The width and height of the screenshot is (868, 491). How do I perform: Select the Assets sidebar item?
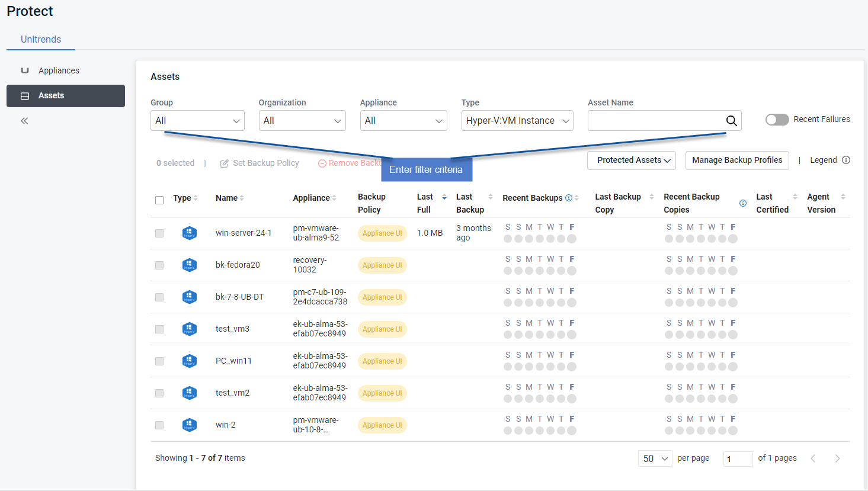[66, 96]
